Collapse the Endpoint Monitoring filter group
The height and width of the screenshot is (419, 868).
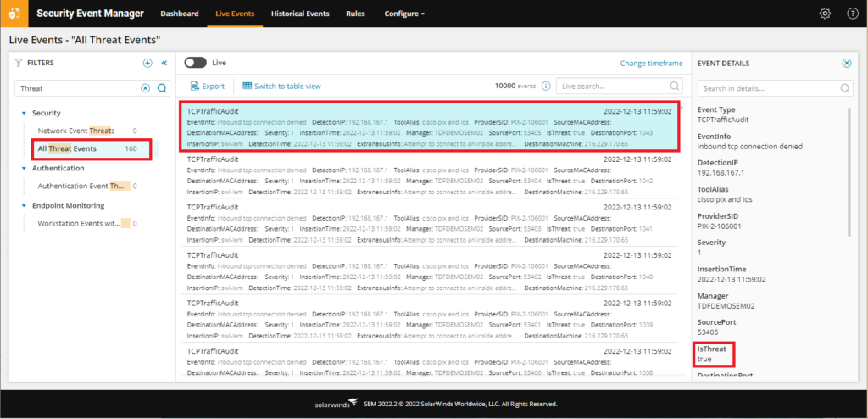[24, 205]
